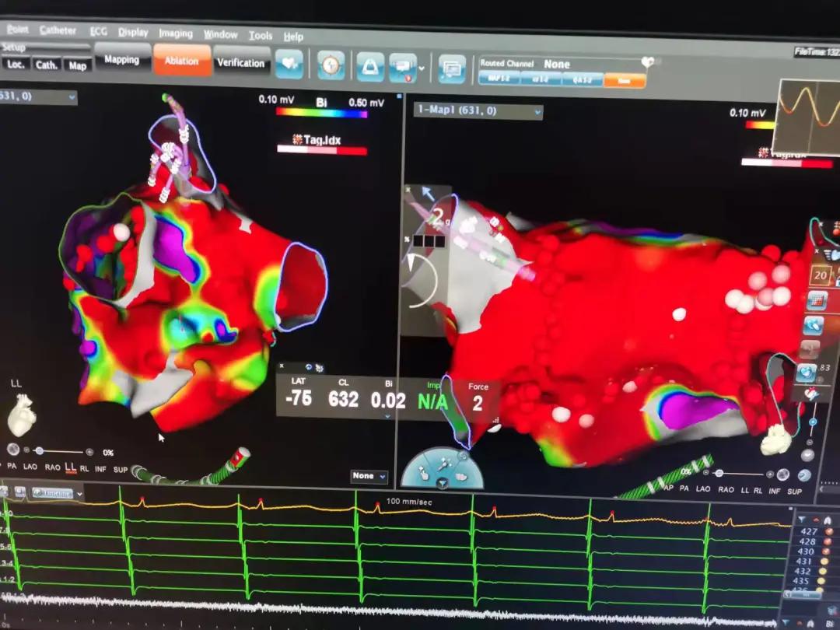This screenshot has width=840, height=630.
Task: Open the Window menu
Action: coord(220,34)
